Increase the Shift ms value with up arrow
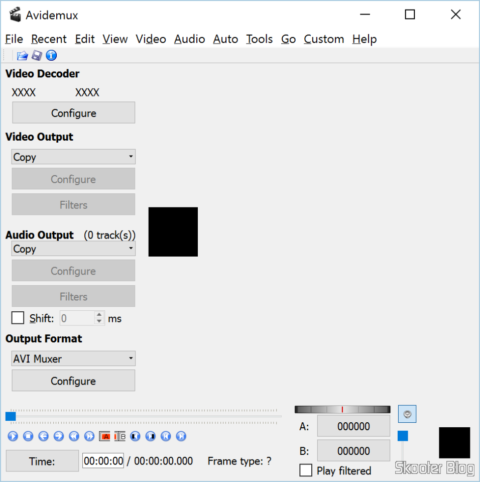This screenshot has height=482, width=480. click(99, 314)
